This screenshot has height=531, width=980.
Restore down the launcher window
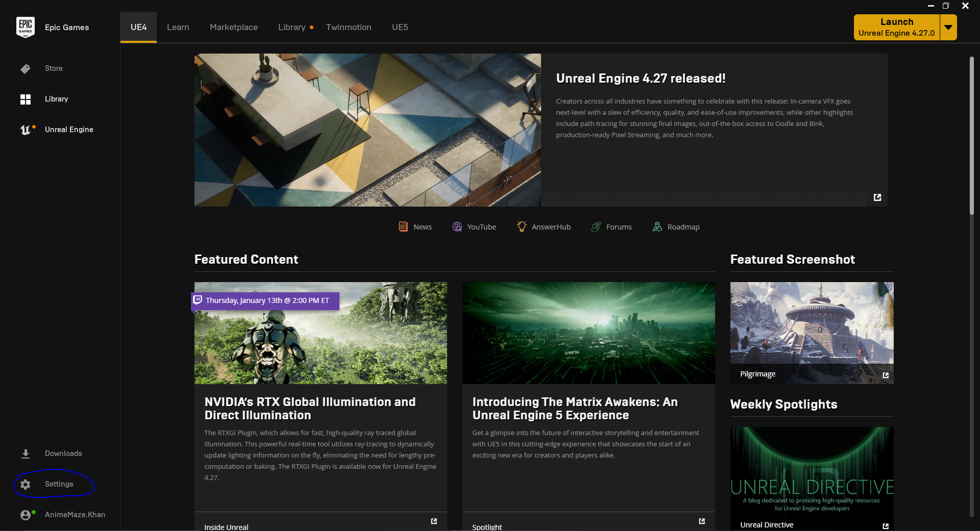tap(946, 6)
